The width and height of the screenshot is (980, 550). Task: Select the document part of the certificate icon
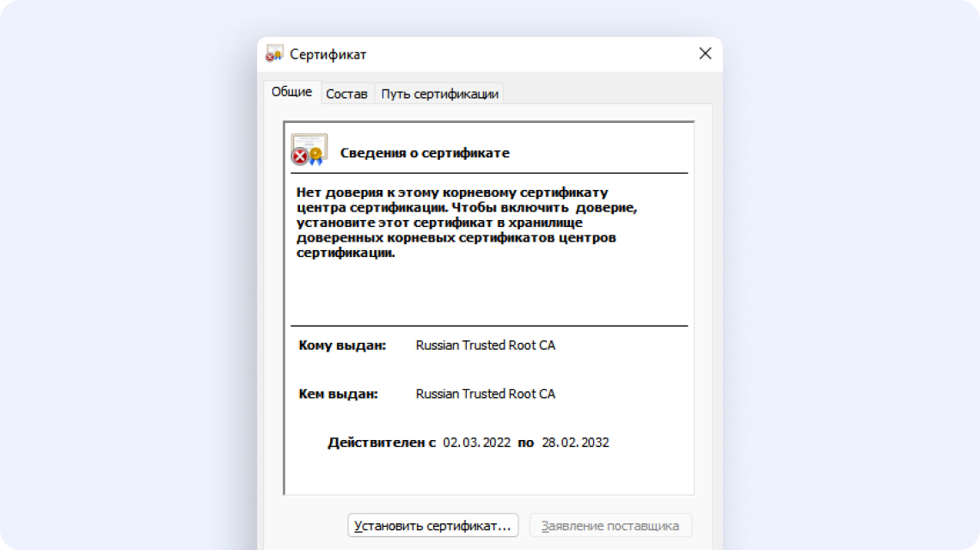pos(309,142)
